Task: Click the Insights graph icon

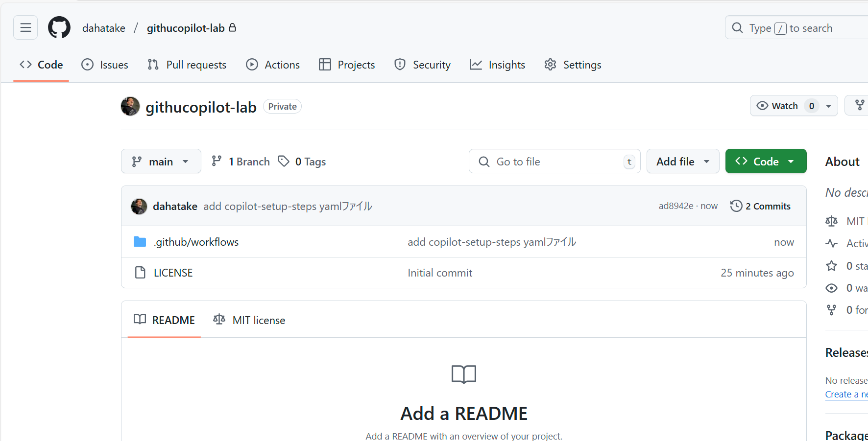Action: [476, 64]
